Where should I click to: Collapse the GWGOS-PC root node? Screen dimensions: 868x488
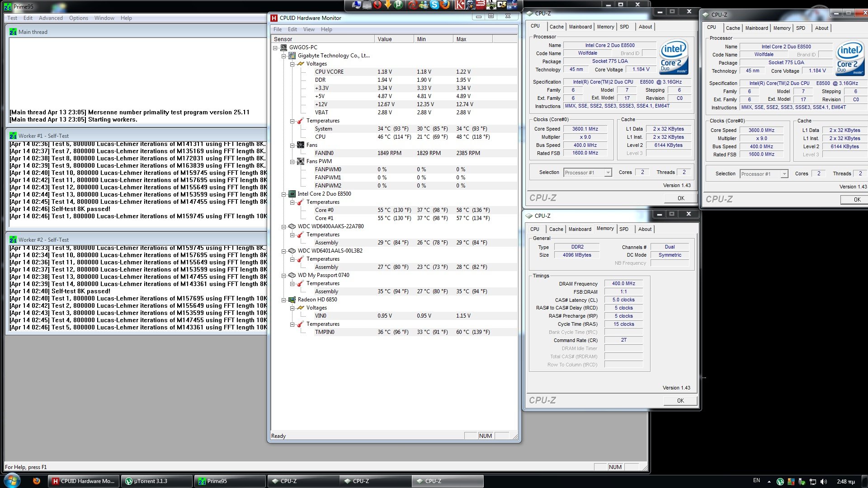tap(275, 47)
